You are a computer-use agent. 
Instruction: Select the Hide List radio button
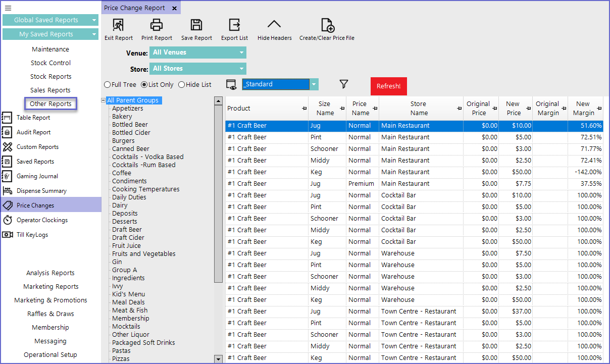pyautogui.click(x=182, y=85)
